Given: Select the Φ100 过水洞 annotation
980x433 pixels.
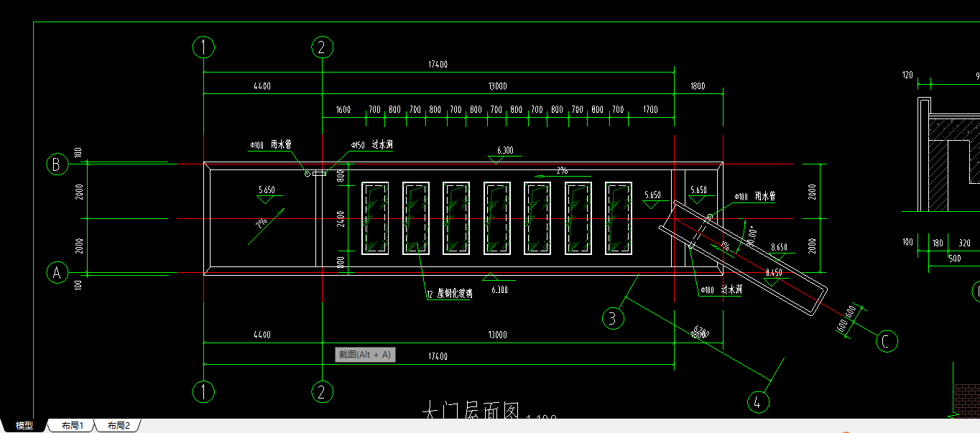Looking at the screenshot, I should [721, 290].
